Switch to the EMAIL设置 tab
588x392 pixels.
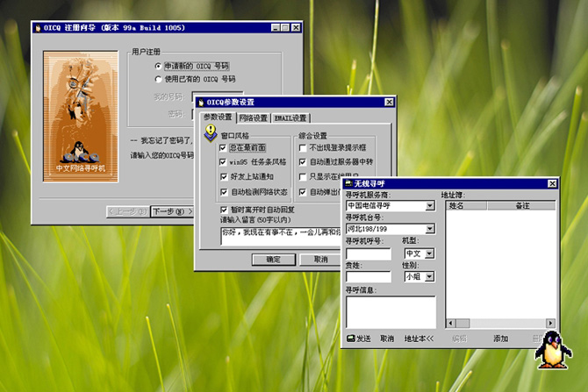tap(290, 118)
